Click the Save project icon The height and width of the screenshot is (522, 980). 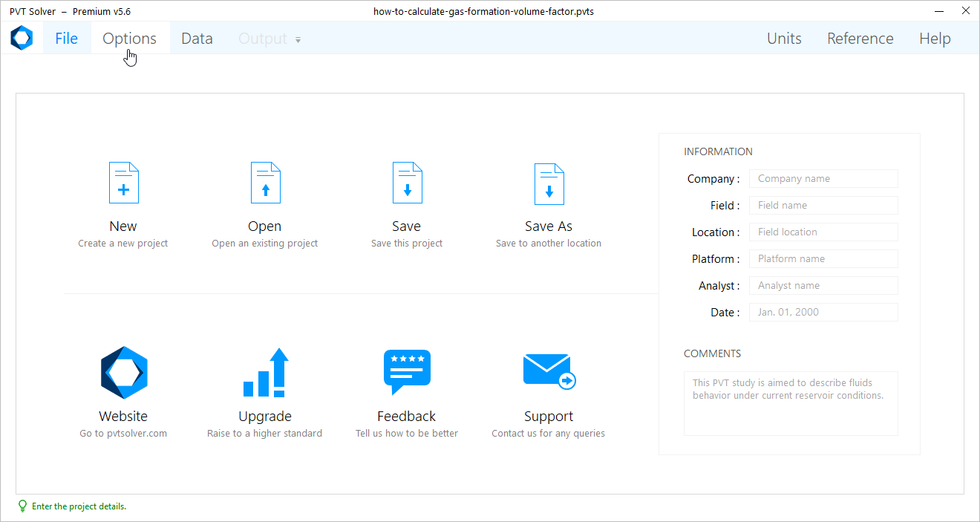click(407, 183)
